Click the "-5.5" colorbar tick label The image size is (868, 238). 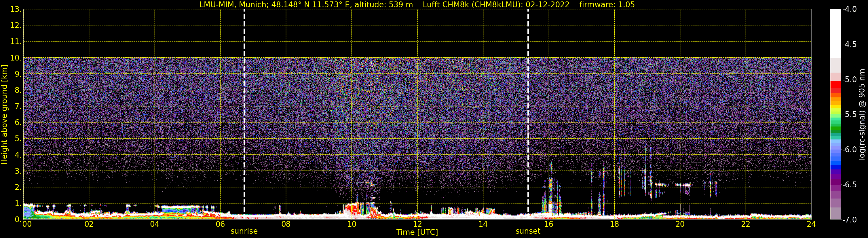pos(849,115)
